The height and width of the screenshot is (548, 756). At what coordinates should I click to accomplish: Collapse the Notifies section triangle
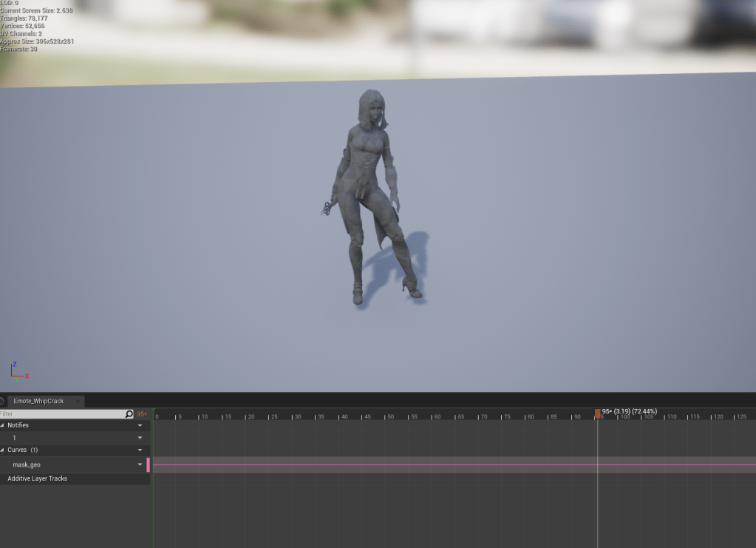(x=3, y=425)
